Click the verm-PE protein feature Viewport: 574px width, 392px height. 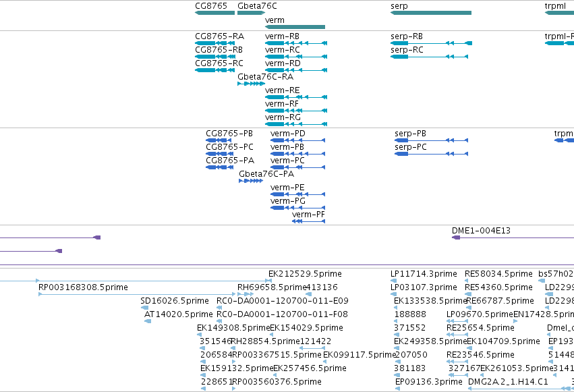(x=297, y=194)
